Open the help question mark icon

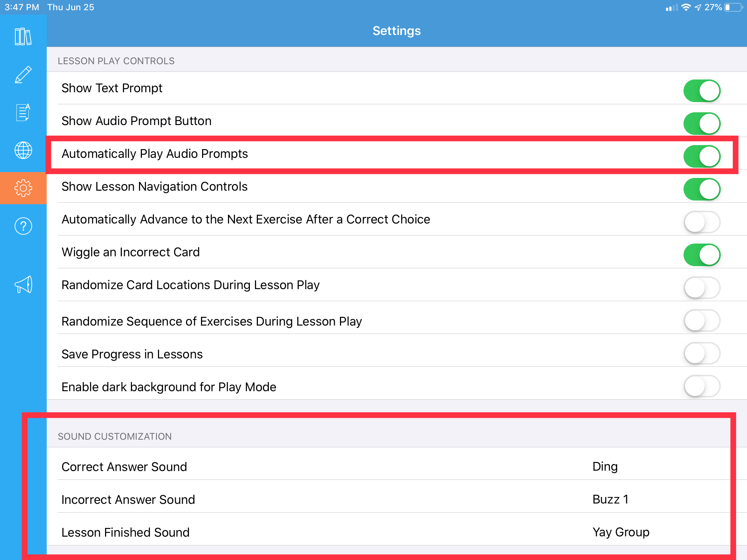tap(23, 226)
